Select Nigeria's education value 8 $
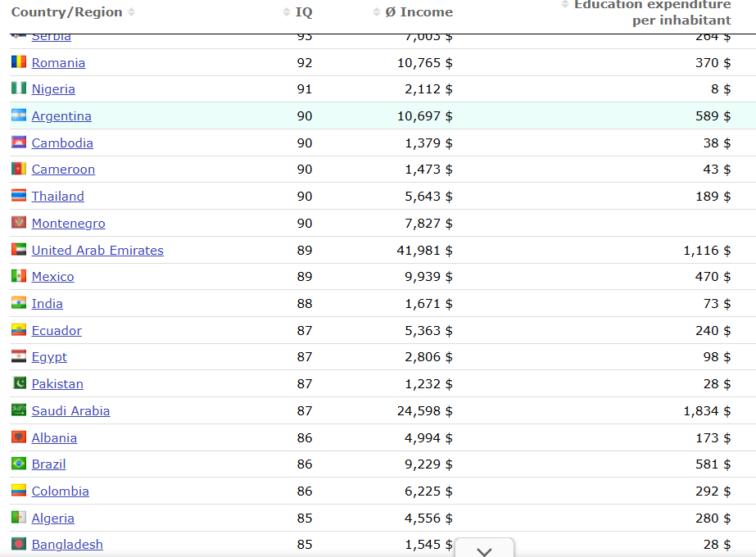The image size is (756, 557). coord(721,89)
